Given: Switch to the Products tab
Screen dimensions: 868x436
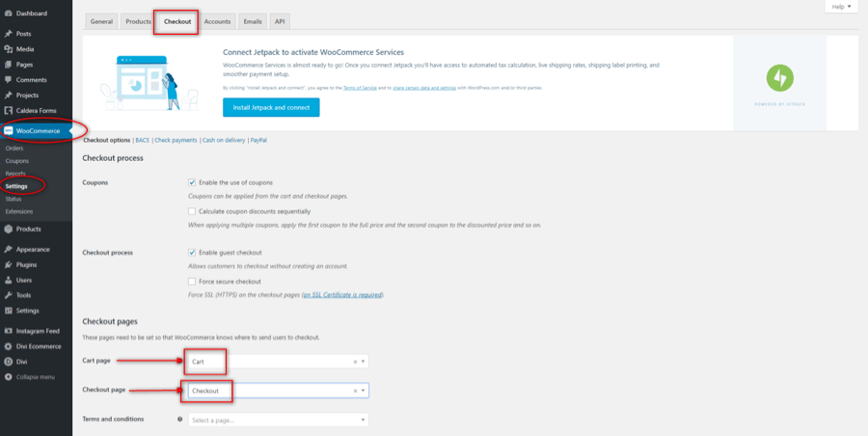Looking at the screenshot, I should 138,21.
